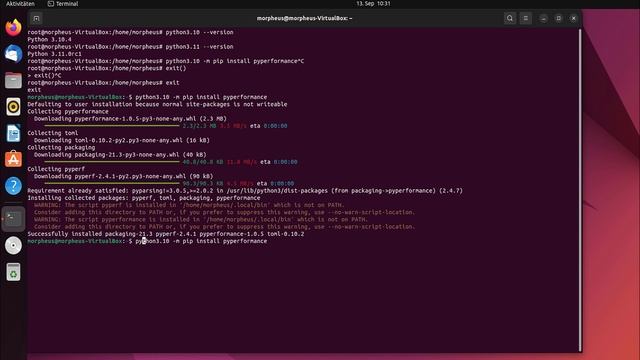Click packaging download progress bar
The width and height of the screenshot is (640, 360).
112,162
